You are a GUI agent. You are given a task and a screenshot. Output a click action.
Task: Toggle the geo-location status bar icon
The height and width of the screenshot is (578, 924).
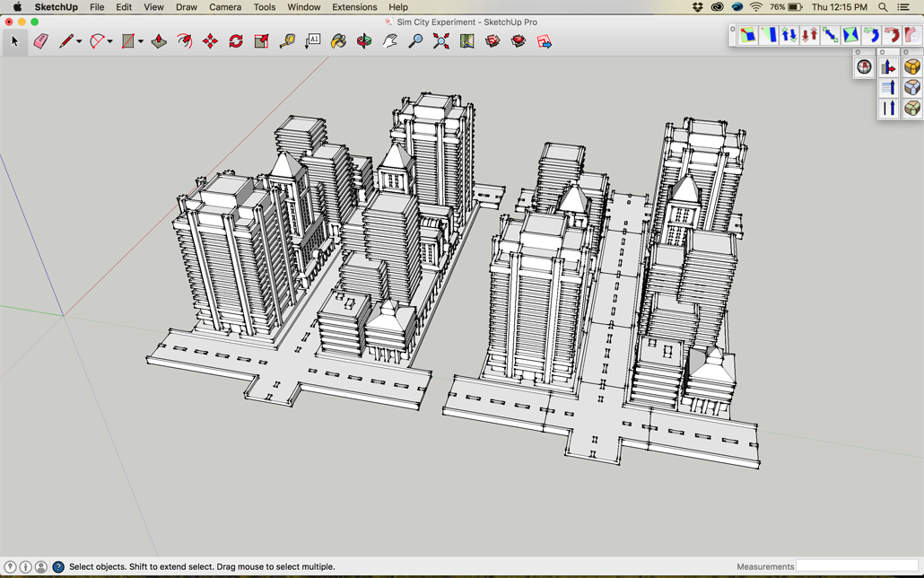(10, 567)
